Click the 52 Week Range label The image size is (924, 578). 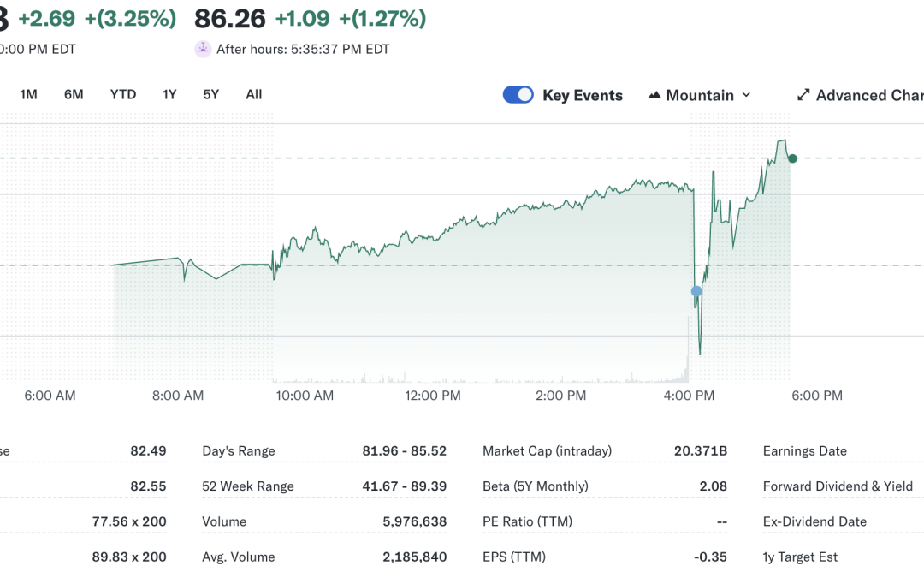point(248,486)
